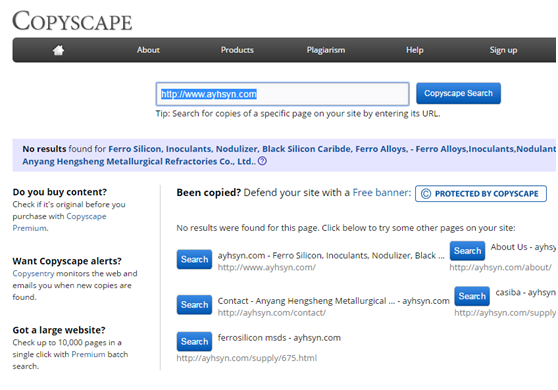Search the ferrosilicon msds page
Viewport: 558px width, 390px height.
click(194, 342)
